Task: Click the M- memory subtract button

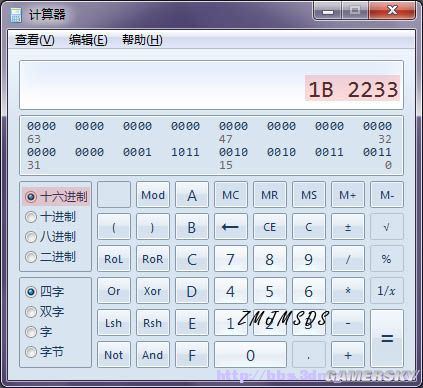Action: pyautogui.click(x=387, y=195)
